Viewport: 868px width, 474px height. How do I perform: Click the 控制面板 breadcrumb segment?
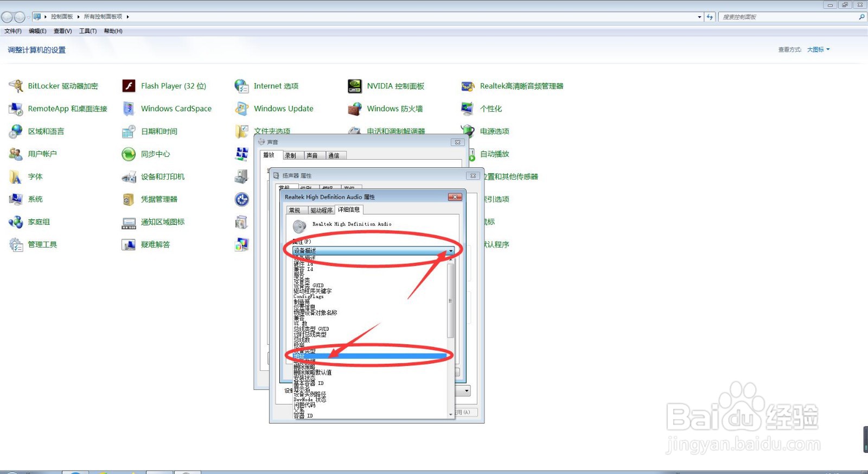coord(62,17)
